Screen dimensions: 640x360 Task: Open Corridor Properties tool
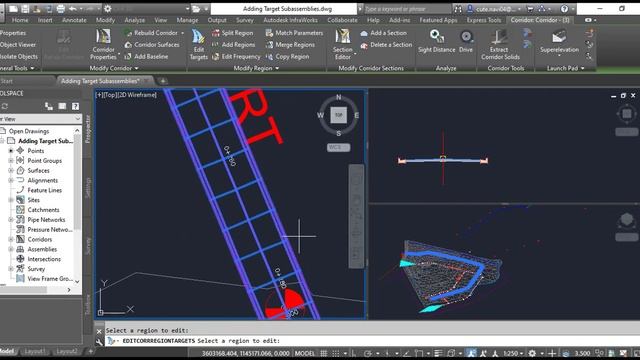pyautogui.click(x=103, y=44)
